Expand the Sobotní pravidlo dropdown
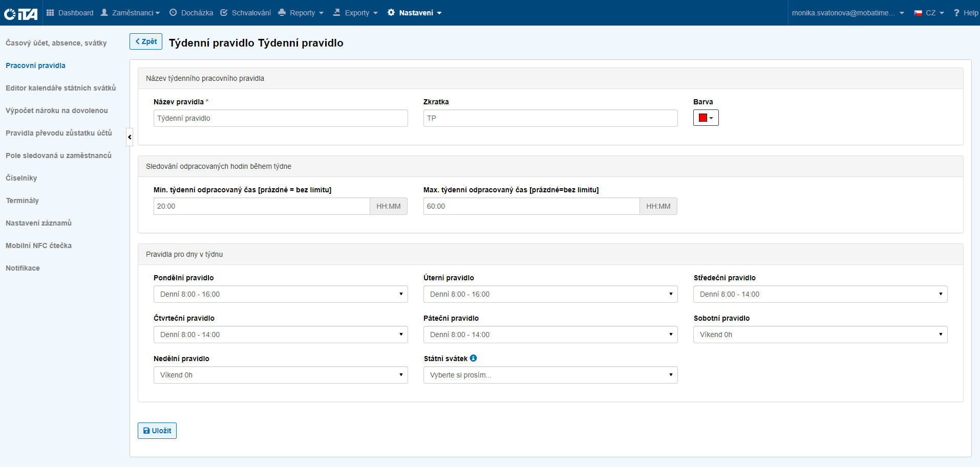 pos(820,335)
